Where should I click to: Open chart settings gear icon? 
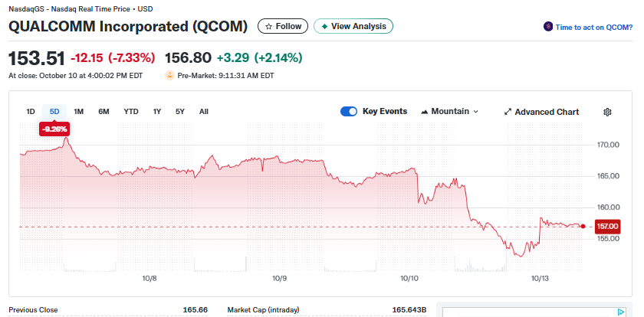(x=607, y=112)
